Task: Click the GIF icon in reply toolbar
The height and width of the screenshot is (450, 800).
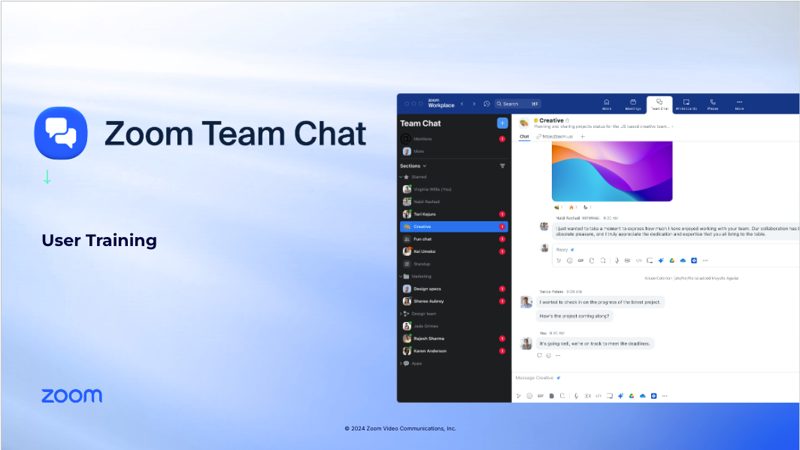Action: coord(581,261)
